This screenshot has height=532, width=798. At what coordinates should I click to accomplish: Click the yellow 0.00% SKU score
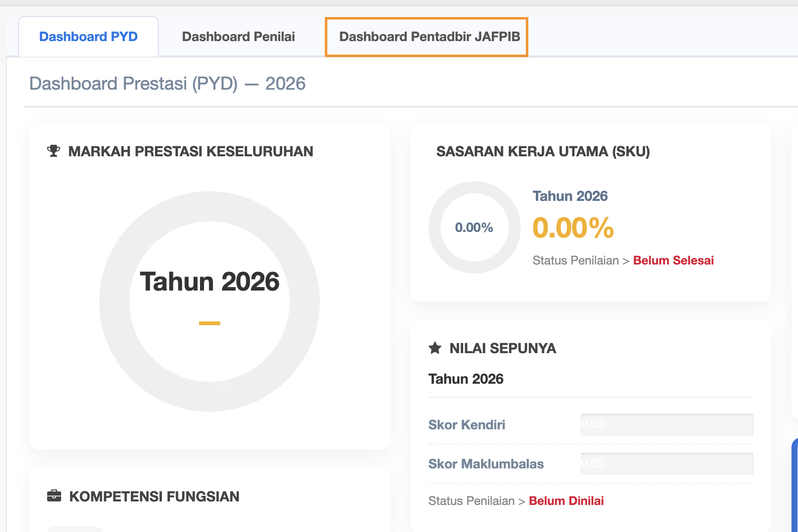tap(572, 228)
